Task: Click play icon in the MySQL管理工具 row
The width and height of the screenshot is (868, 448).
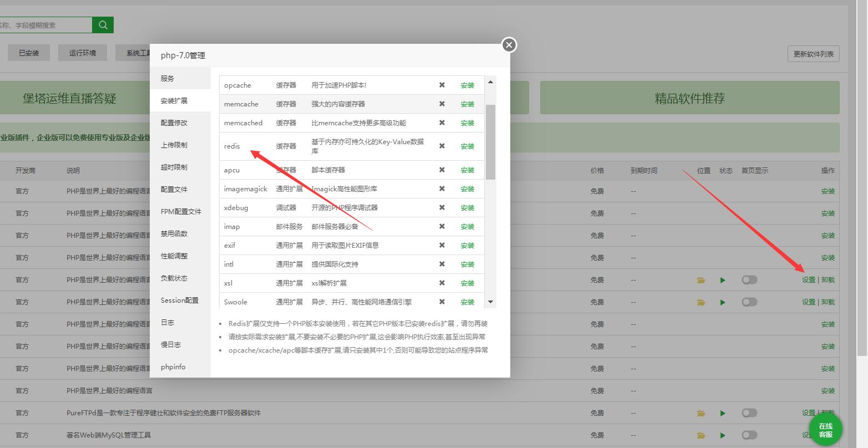Action: (x=723, y=435)
